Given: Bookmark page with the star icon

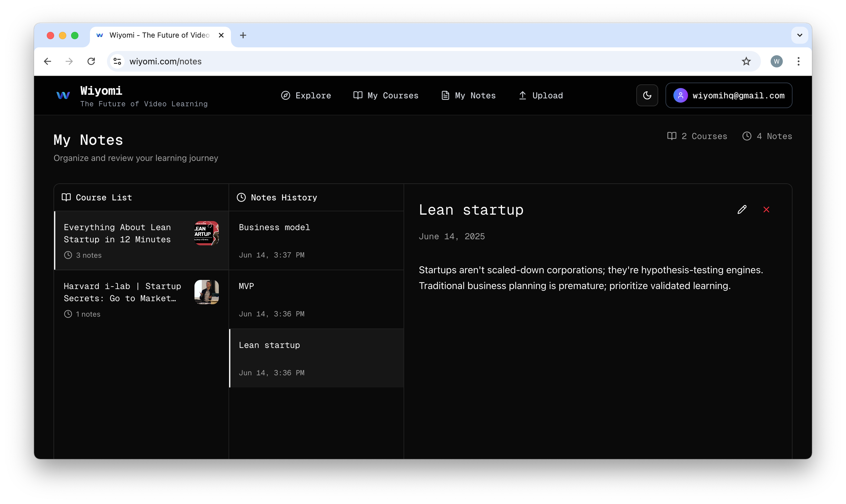Looking at the screenshot, I should [746, 61].
